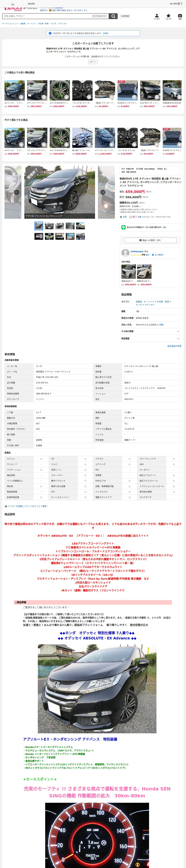This screenshot has width=186, height=868.
Task: Open seller's 359,000円 featured item
Action: pos(144,275)
